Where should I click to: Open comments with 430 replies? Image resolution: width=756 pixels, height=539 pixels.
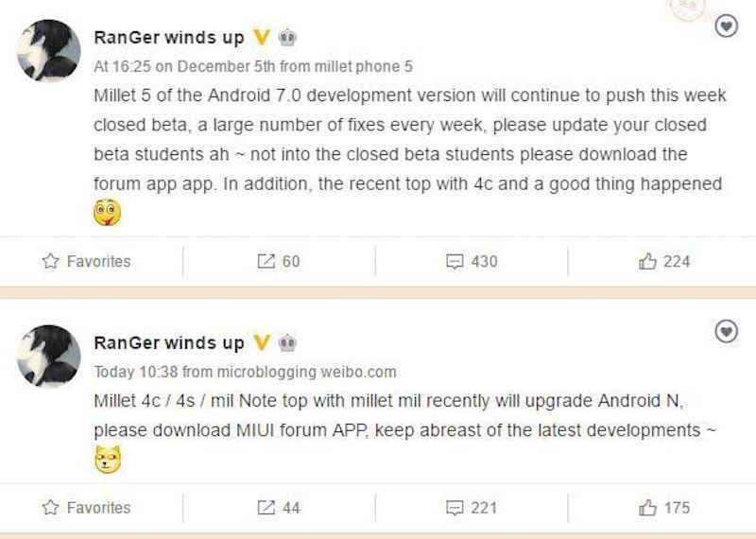(471, 261)
